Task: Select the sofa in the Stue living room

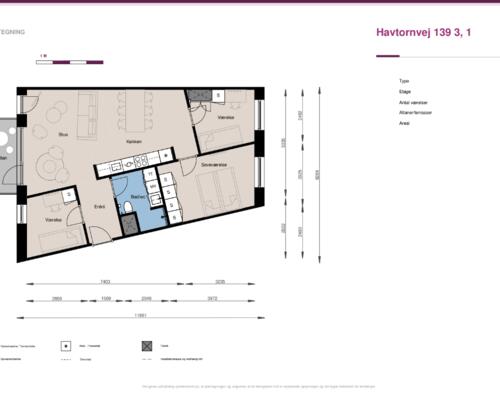Action: [88, 115]
